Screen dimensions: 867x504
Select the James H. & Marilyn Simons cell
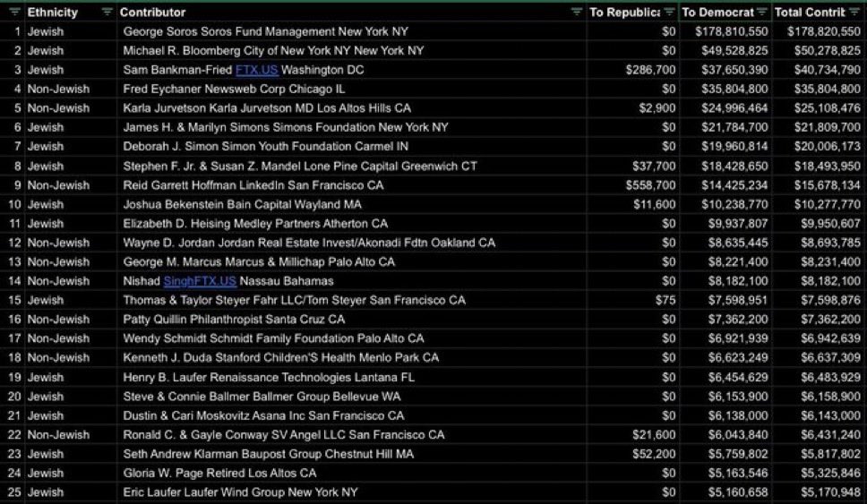click(351, 127)
